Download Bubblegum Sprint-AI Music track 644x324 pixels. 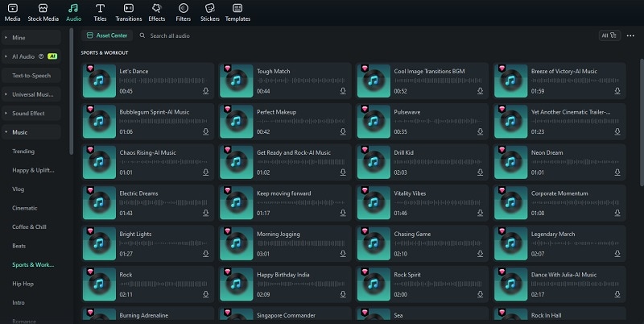(206, 132)
